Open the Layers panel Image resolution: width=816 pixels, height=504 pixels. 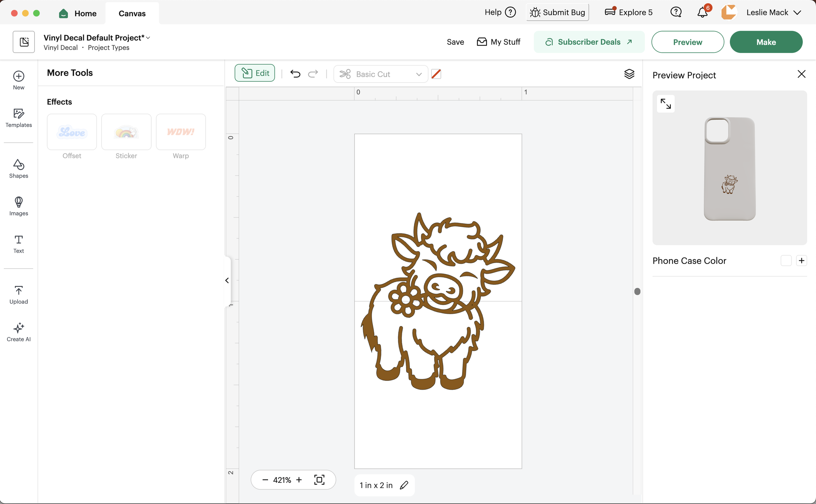629,74
